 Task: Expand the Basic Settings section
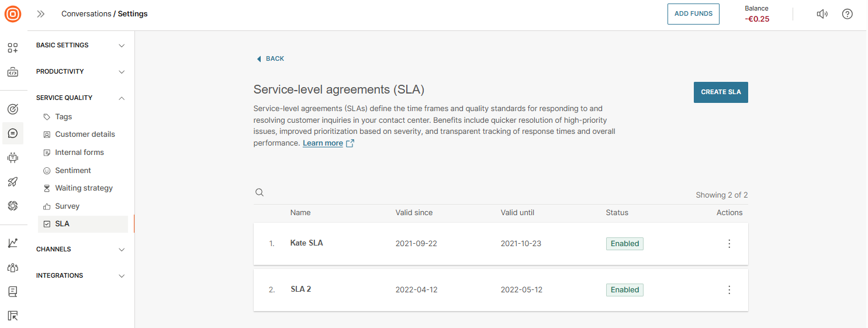click(x=81, y=45)
